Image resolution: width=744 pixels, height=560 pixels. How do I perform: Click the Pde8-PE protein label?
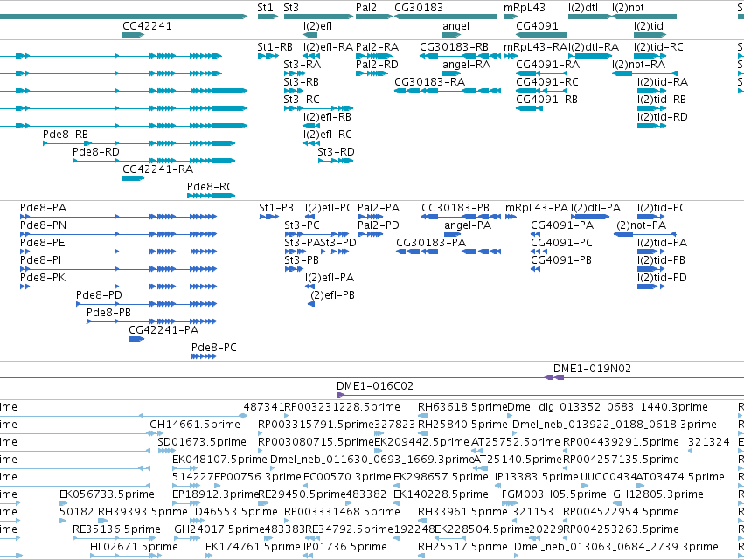pos(43,243)
